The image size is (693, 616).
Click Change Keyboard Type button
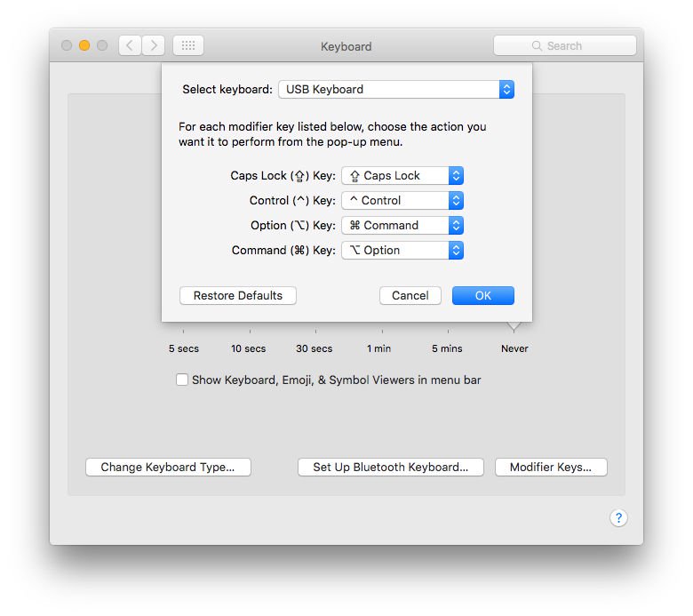[x=168, y=468]
